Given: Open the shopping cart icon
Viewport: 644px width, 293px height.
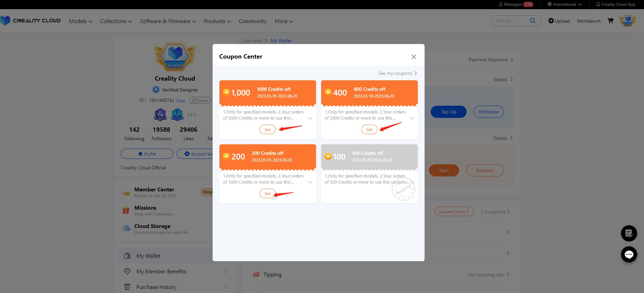Looking at the screenshot, I should (x=610, y=21).
